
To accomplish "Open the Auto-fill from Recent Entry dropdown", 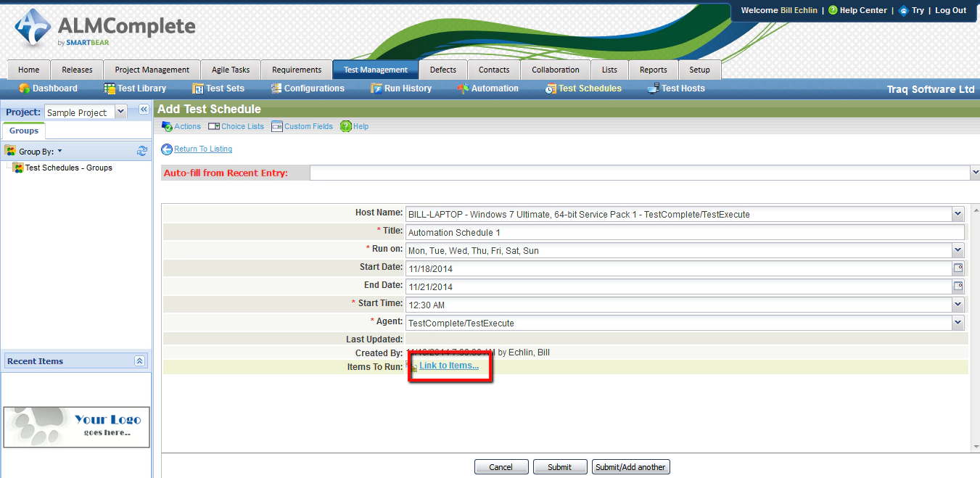I will tap(974, 172).
